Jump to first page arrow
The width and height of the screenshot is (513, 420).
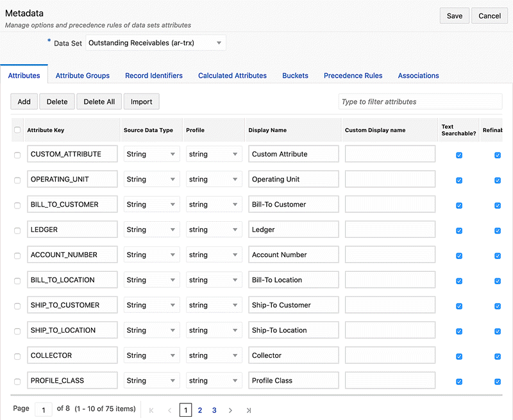(x=151, y=410)
